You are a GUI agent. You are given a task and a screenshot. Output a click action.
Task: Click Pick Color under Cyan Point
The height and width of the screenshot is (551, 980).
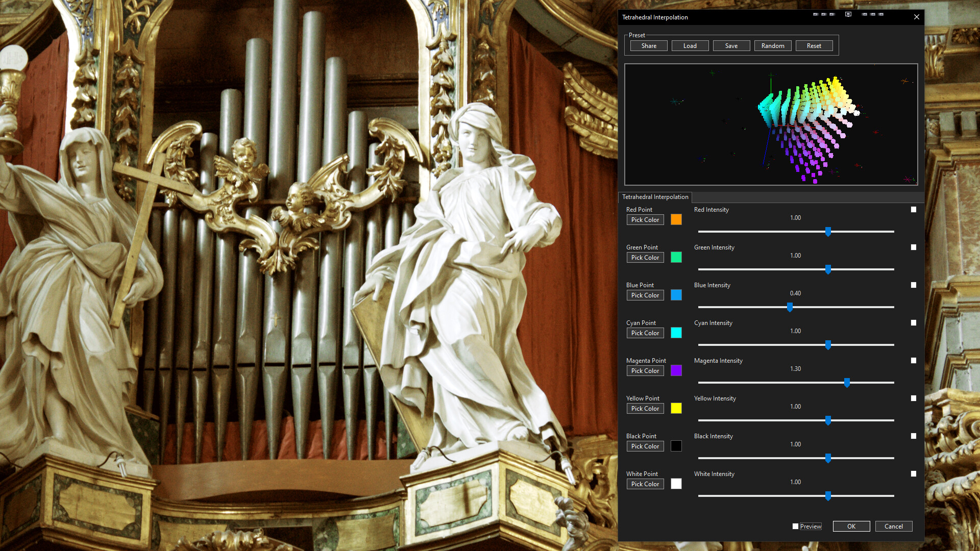click(645, 333)
